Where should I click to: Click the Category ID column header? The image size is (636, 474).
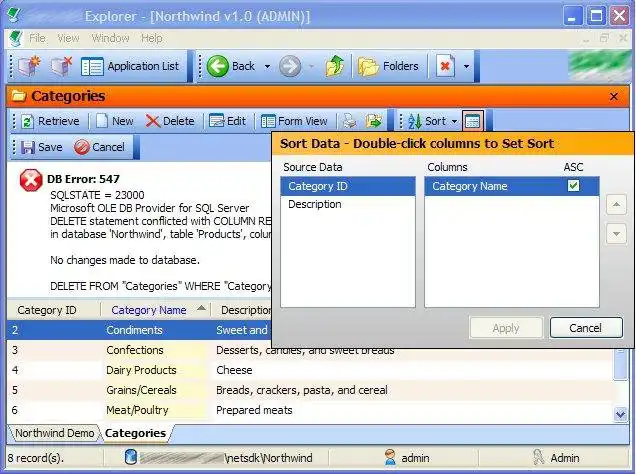[54, 310]
